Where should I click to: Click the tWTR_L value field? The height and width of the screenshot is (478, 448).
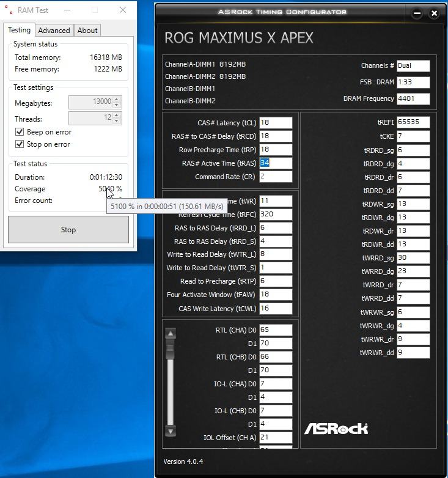click(x=276, y=254)
